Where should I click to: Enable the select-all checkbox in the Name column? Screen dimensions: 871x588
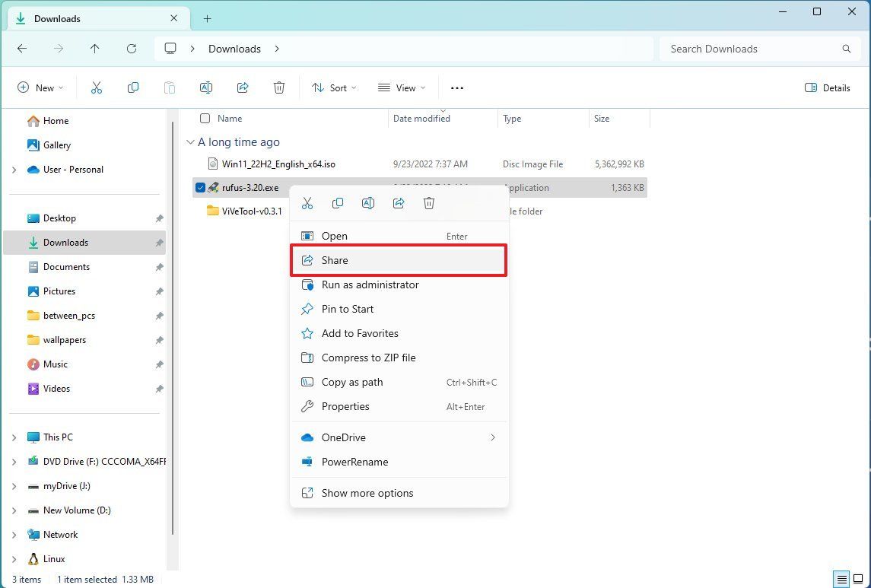[205, 118]
